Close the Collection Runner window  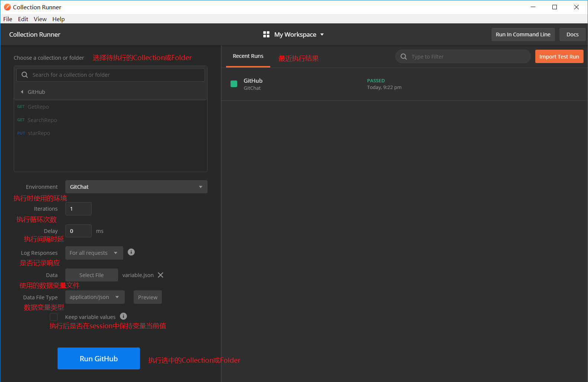576,7
